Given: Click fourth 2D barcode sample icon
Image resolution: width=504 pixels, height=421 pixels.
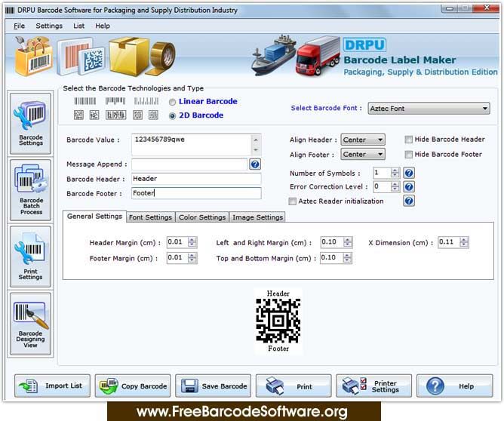Looking at the screenshot, I should (138, 115).
